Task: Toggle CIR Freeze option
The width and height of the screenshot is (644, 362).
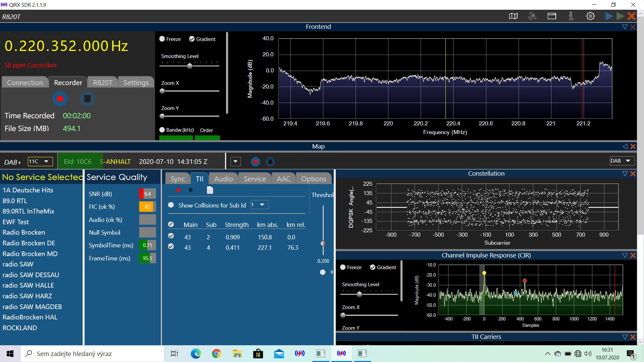Action: point(343,267)
